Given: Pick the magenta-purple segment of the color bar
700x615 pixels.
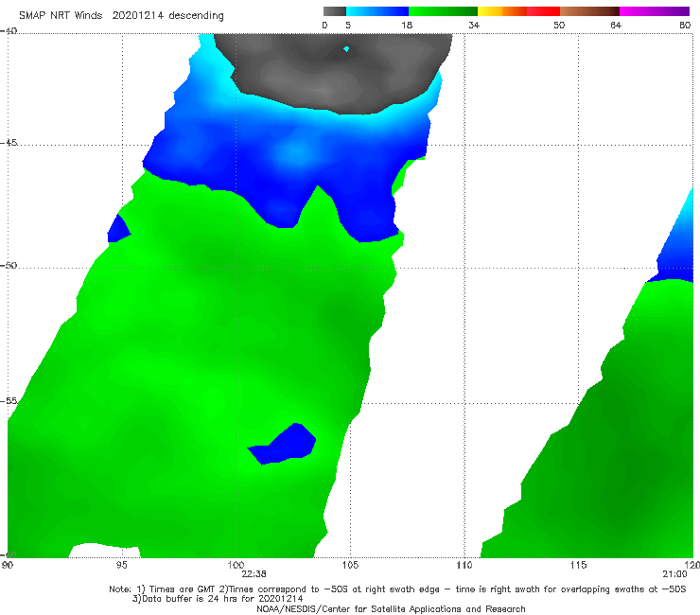Looking at the screenshot, I should [x=655, y=11].
